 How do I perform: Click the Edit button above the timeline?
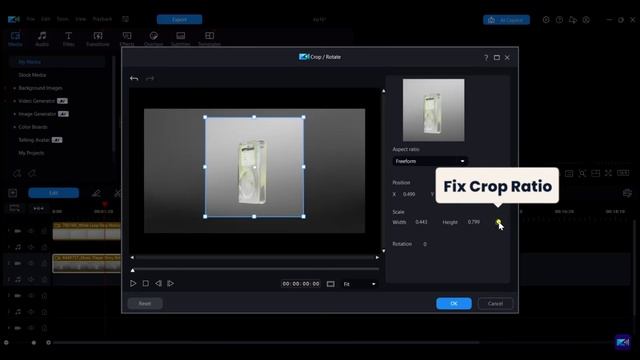(x=53, y=193)
